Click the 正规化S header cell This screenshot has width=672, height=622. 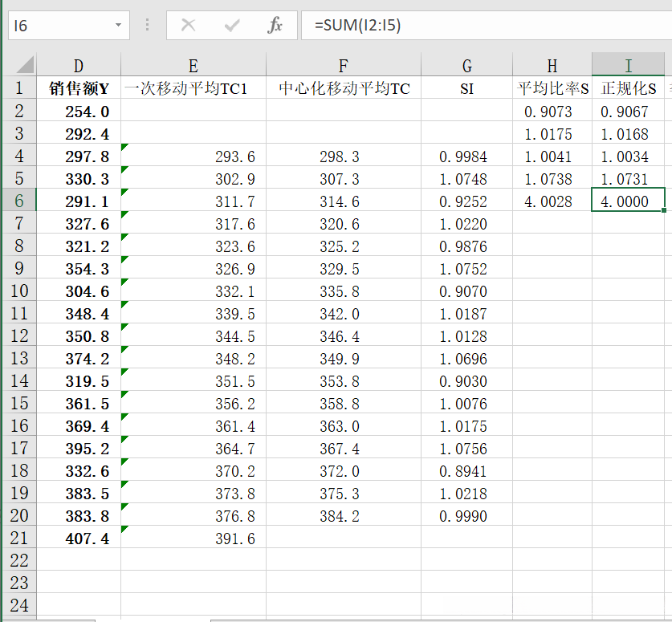pos(629,88)
